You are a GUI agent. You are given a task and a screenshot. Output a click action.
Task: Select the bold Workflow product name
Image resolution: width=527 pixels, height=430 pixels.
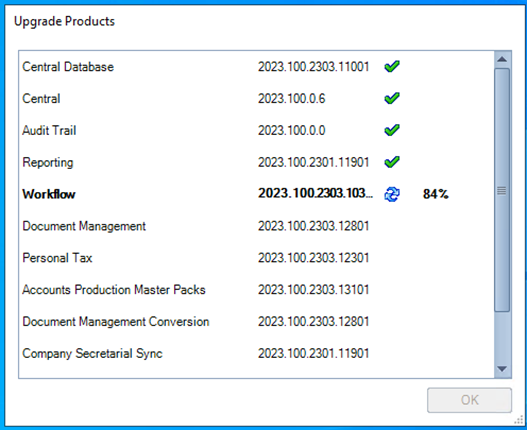[x=49, y=194]
